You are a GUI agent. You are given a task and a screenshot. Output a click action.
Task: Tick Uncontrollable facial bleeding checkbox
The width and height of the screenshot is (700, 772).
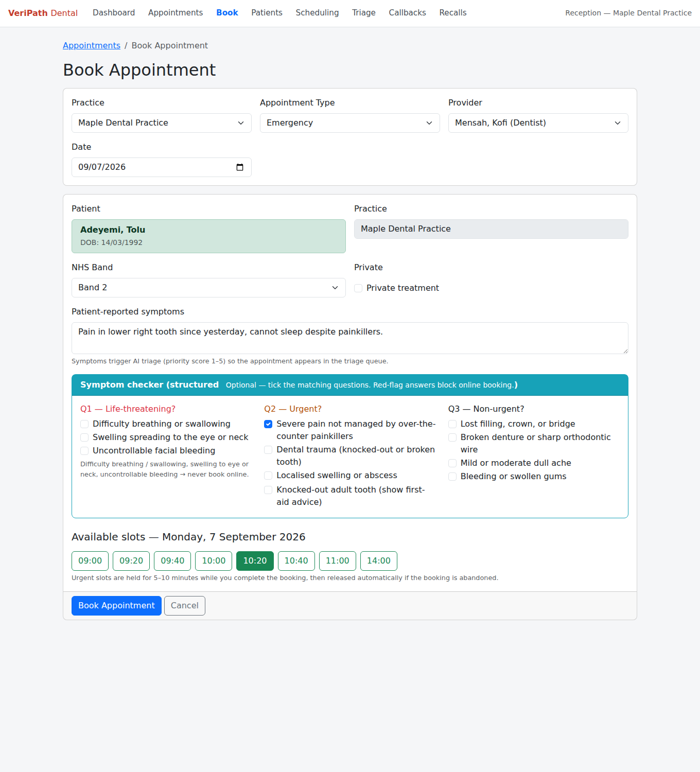(84, 451)
